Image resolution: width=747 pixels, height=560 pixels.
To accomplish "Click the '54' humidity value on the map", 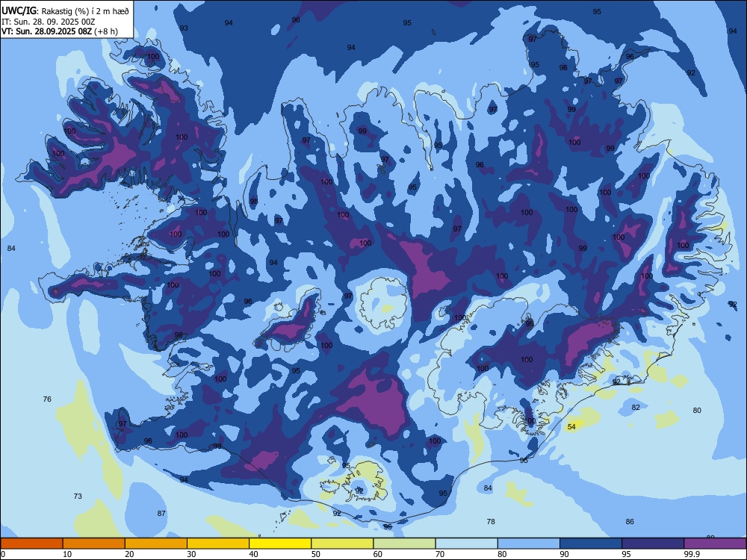I will [x=571, y=426].
